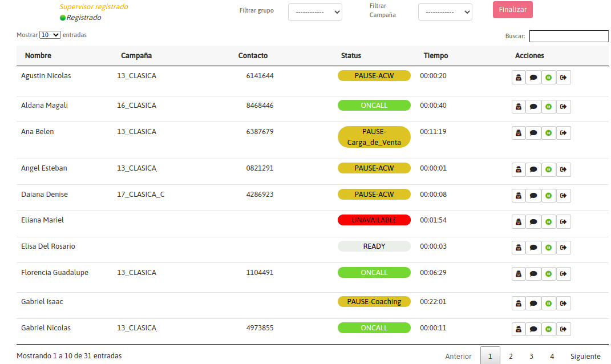This screenshot has width=611, height=364.
Task: Open chat bubble for Elisa Del Rosario
Action: (533, 248)
